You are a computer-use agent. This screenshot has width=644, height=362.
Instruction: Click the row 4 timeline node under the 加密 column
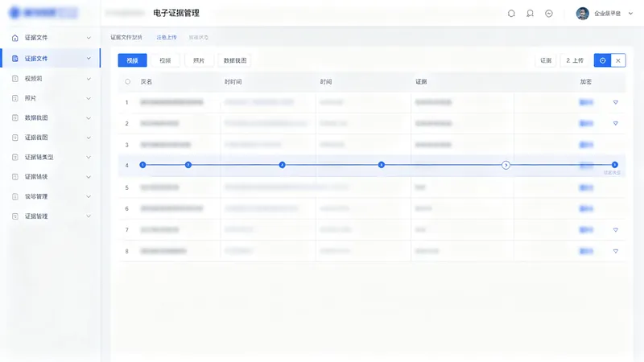[614, 165]
